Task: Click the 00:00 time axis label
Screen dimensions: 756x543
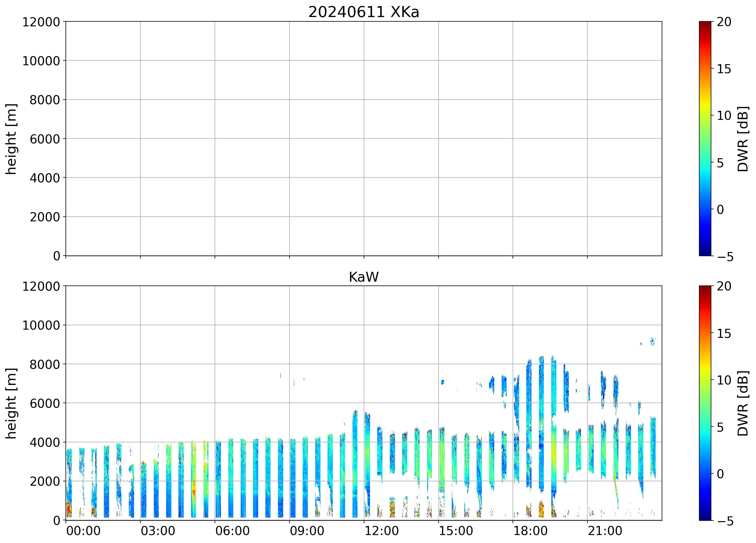Action: [83, 531]
